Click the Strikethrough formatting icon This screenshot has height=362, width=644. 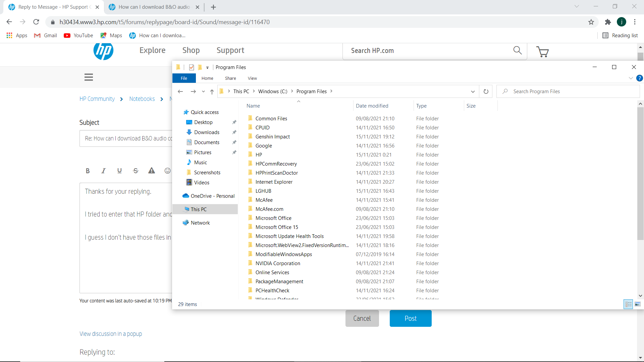click(x=136, y=171)
